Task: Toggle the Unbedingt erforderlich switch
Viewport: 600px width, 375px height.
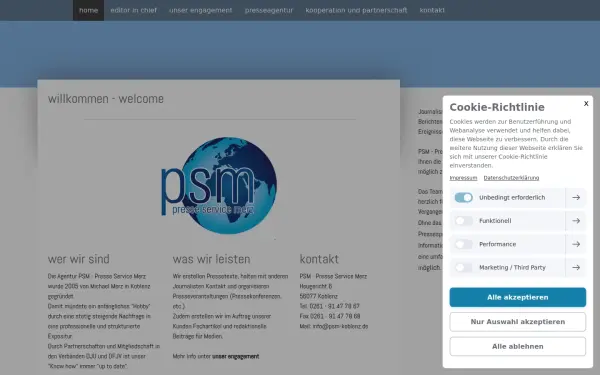Action: tap(463, 197)
